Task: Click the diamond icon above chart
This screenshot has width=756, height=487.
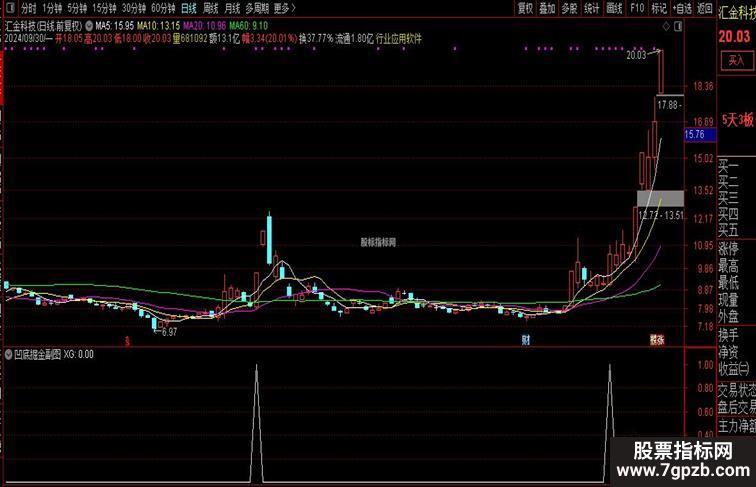Action: click(666, 27)
